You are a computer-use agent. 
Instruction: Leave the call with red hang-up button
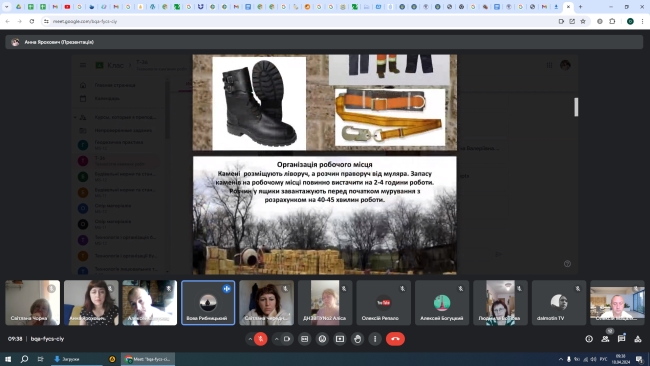tap(395, 339)
